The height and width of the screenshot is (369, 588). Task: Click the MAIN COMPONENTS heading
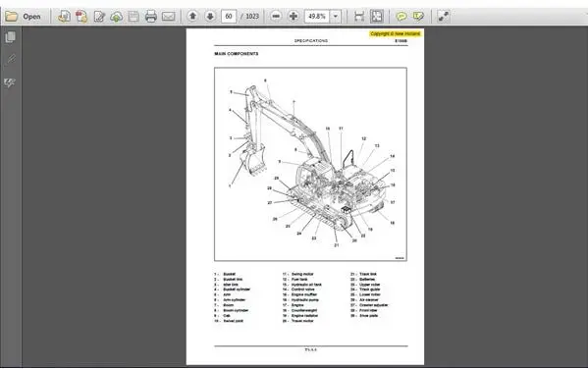(237, 54)
